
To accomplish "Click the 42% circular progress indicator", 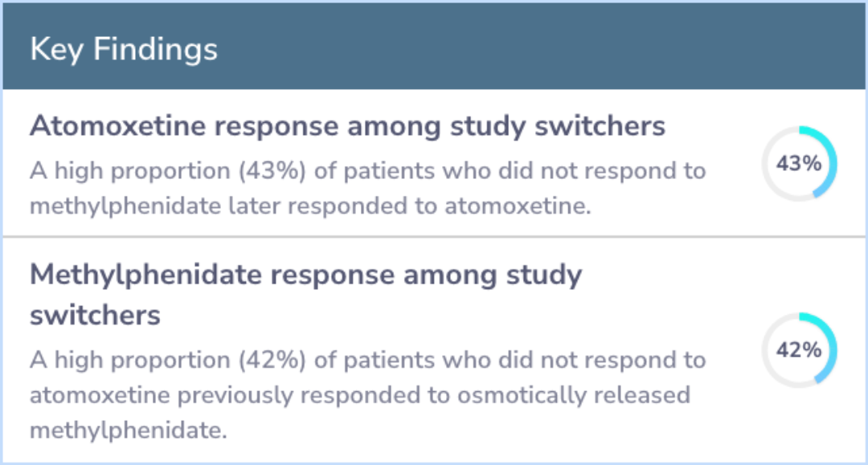I will (x=799, y=350).
